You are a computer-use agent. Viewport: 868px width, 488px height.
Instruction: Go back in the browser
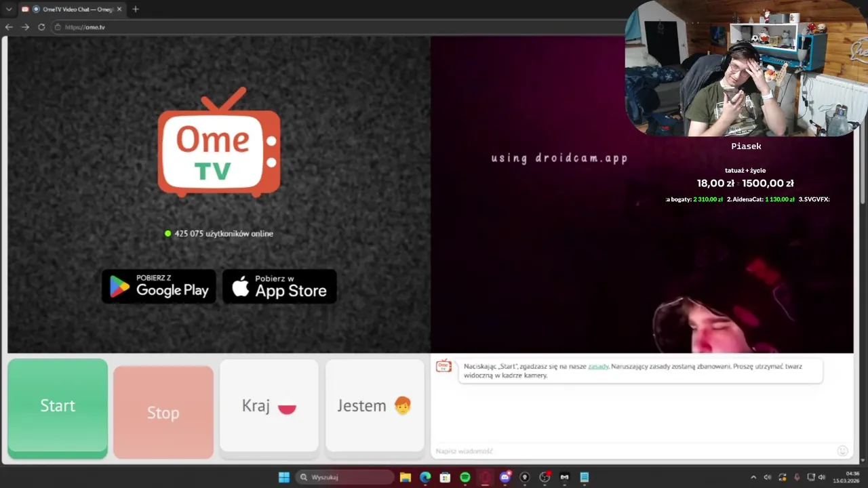click(x=9, y=27)
